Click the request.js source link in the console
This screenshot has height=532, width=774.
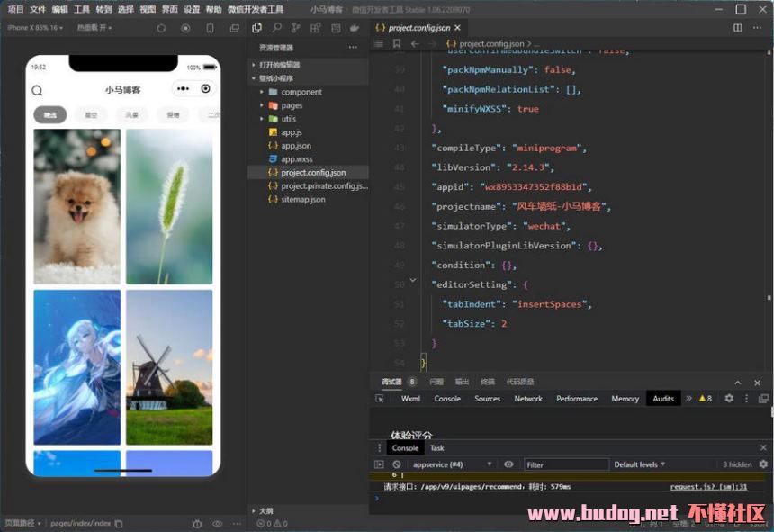(708, 486)
